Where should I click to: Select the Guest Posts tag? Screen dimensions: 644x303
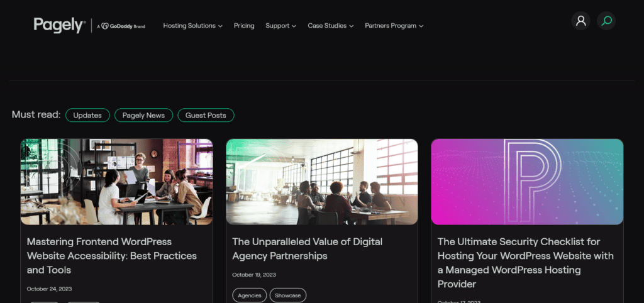click(206, 115)
